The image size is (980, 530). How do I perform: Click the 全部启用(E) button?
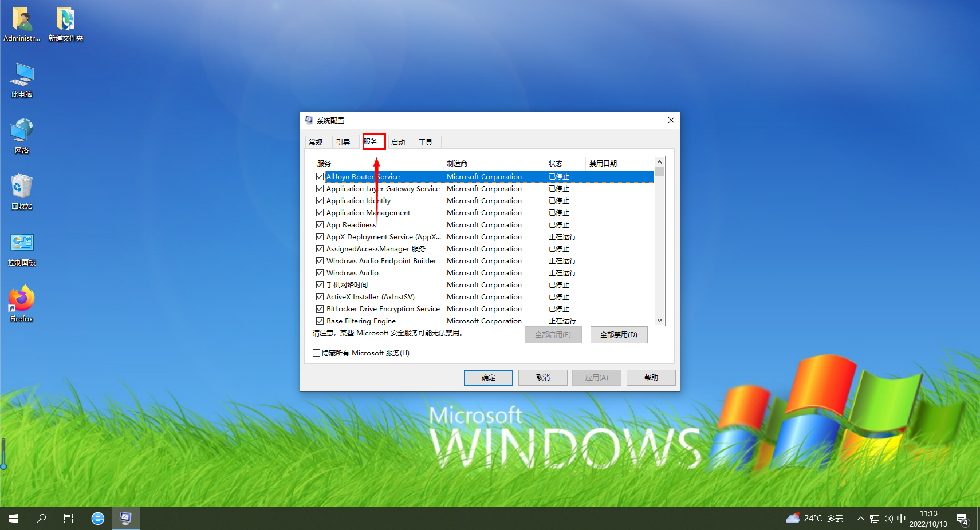(553, 335)
